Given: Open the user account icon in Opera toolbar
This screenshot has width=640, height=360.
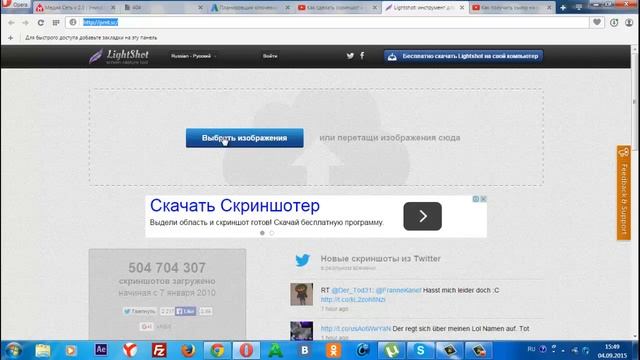Looking at the screenshot, I should (x=629, y=23).
